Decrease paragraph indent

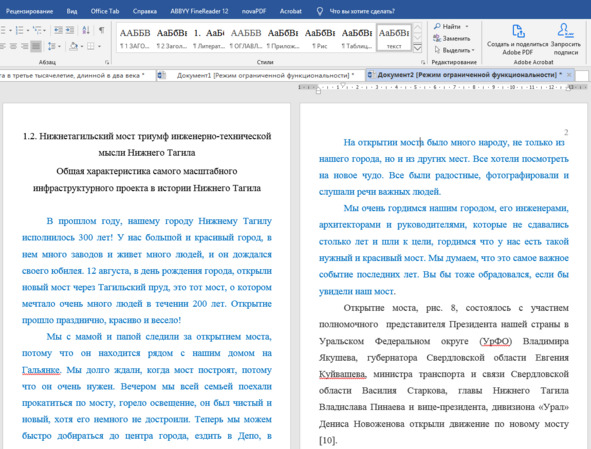point(58,30)
